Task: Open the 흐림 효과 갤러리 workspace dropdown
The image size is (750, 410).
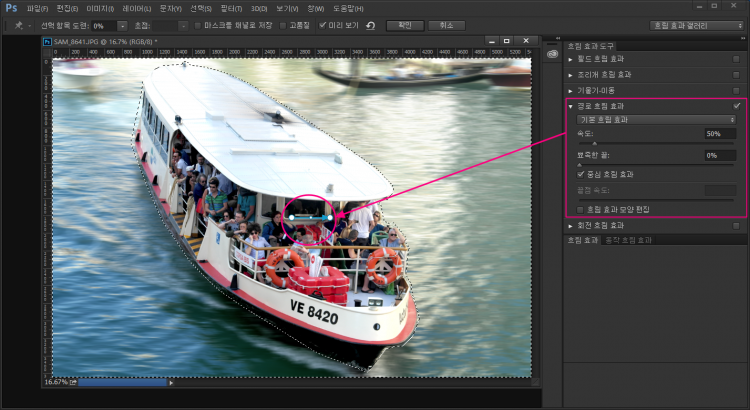Action: click(x=694, y=25)
